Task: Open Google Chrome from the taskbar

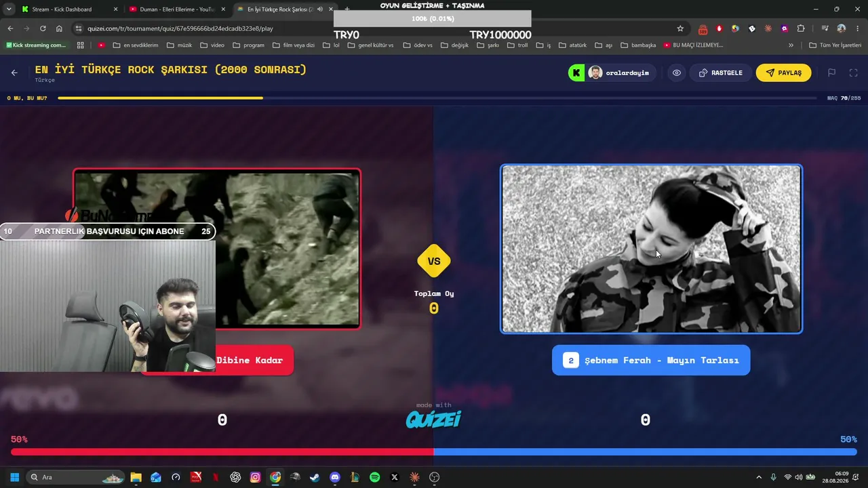Action: pyautogui.click(x=275, y=477)
